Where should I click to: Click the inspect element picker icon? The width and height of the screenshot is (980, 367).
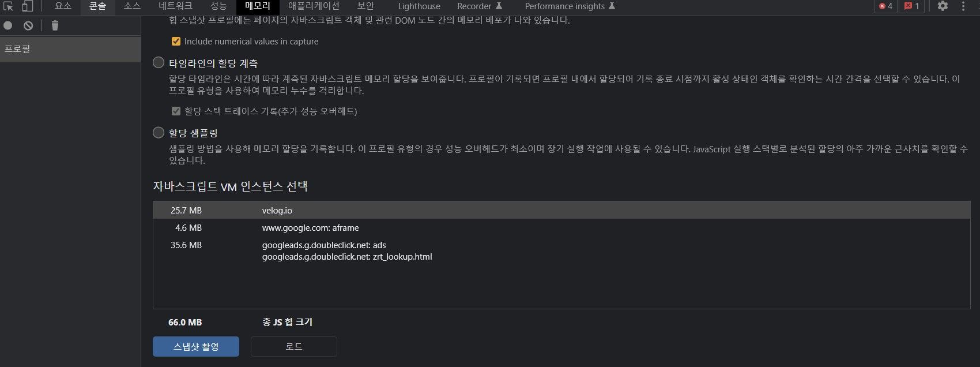point(8,6)
